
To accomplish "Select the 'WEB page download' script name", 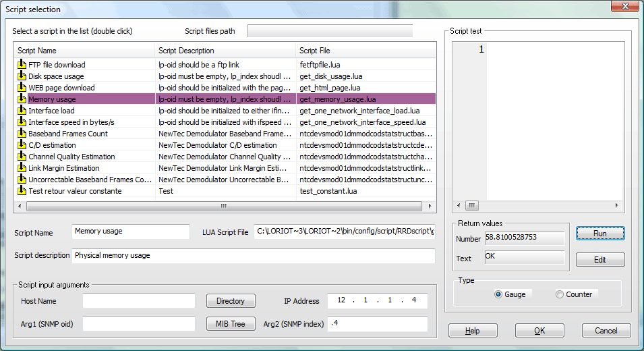I will coord(61,88).
